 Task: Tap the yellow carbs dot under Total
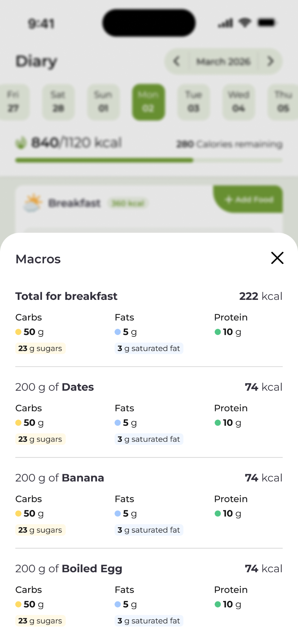pos(18,332)
